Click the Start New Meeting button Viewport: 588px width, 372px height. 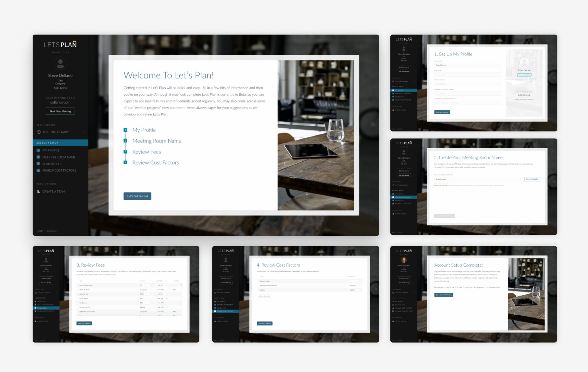point(60,112)
